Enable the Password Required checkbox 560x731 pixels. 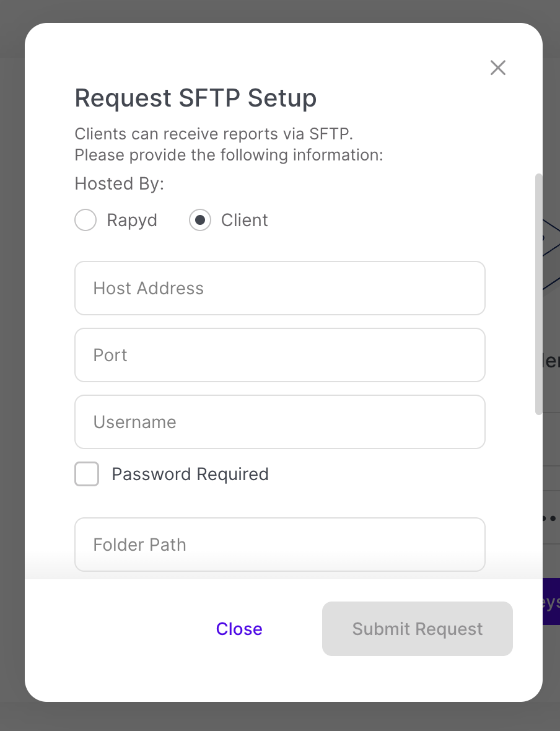[86, 474]
